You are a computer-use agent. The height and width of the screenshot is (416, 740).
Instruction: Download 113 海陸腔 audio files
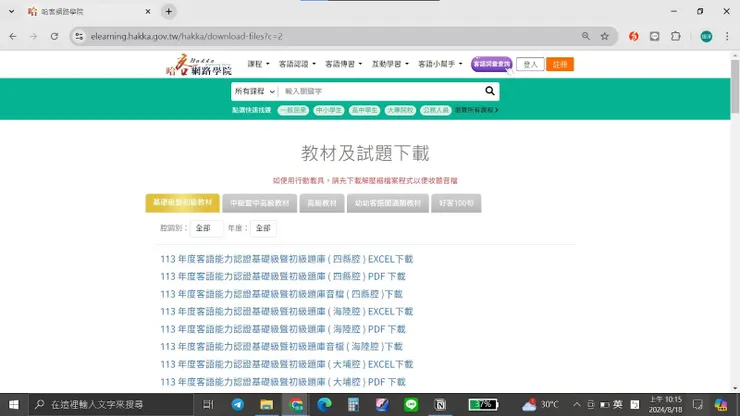pos(281,347)
